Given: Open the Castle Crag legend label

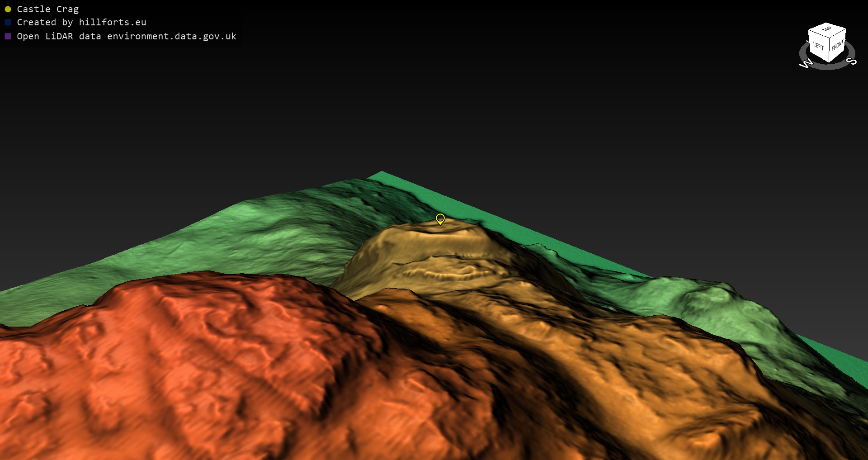Looking at the screenshot, I should [47, 9].
